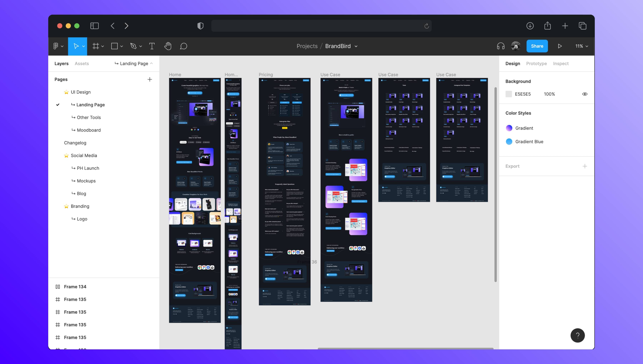
Task: Go forward with browser forward arrow
Action: pos(127,26)
